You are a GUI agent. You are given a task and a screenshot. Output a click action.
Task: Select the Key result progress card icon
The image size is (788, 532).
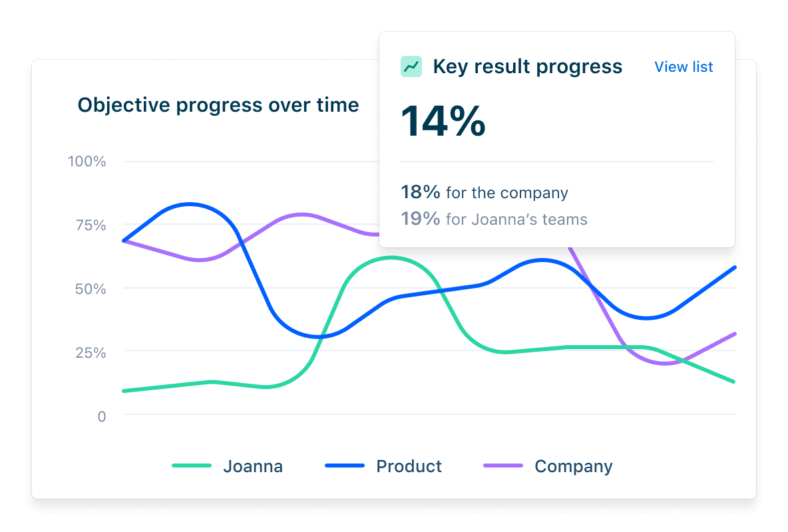411,66
